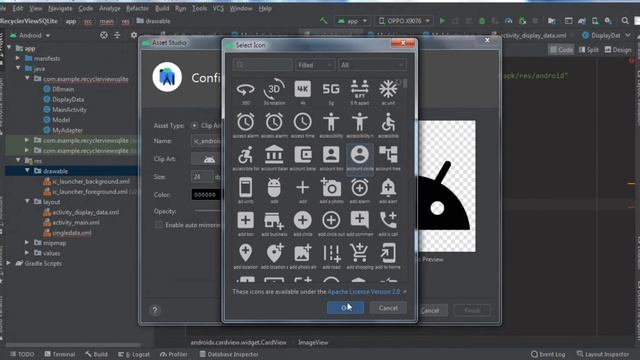Select the account balance bank icon
The width and height of the screenshot is (640, 360).
(x=274, y=155)
